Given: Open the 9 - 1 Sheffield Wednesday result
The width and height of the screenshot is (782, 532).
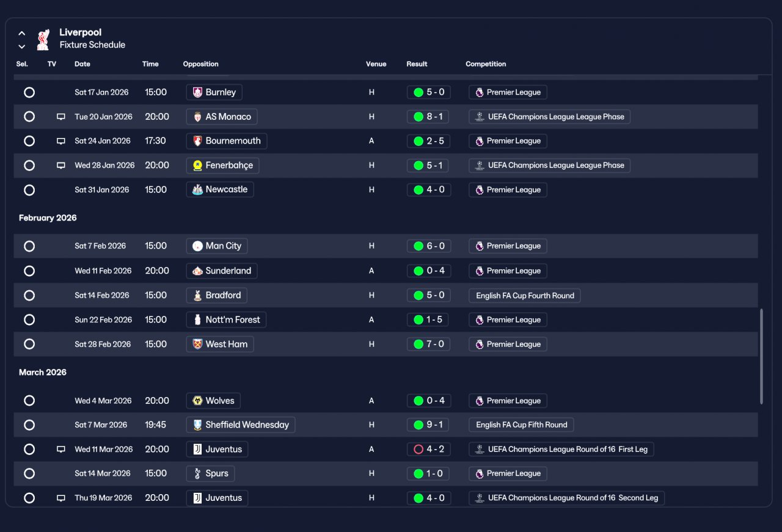Looking at the screenshot, I should point(429,425).
